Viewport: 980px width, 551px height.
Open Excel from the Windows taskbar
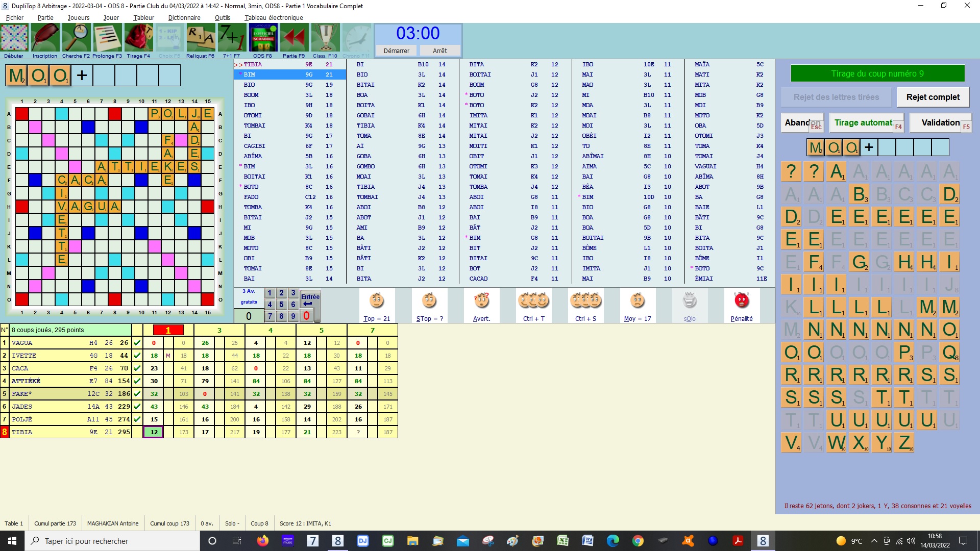[x=562, y=541]
